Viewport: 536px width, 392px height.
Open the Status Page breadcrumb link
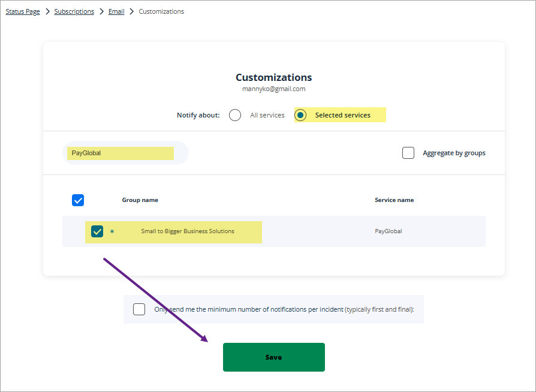(23, 11)
